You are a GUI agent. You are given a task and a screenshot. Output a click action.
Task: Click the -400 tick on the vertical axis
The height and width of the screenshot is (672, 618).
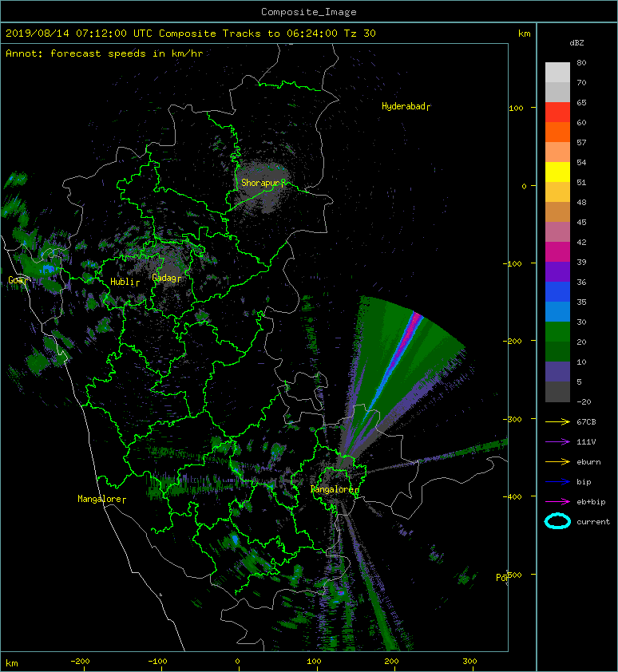coord(513,496)
